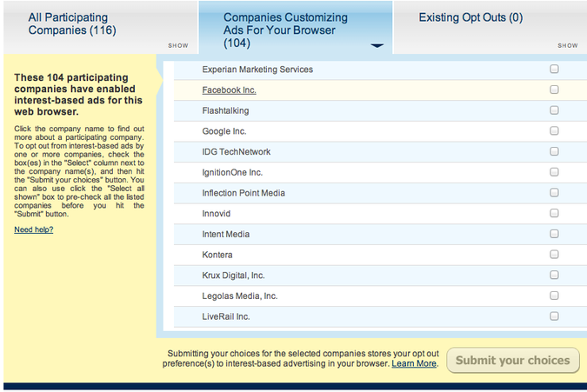This screenshot has height=392, width=587.
Task: Enable the Google Inc. opt-out checkbox
Action: click(x=554, y=130)
